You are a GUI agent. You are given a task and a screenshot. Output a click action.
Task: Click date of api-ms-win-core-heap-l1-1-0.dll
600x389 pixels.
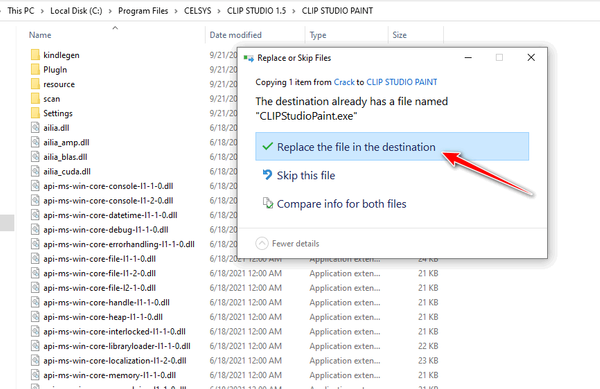[x=246, y=317]
